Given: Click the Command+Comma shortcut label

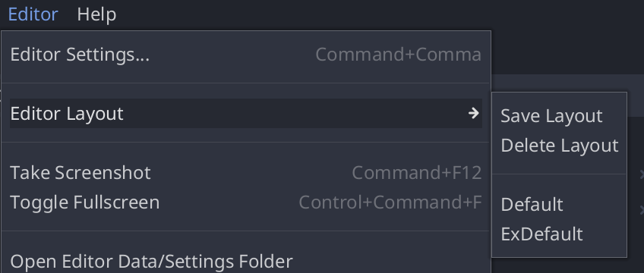Looking at the screenshot, I should coord(399,55).
